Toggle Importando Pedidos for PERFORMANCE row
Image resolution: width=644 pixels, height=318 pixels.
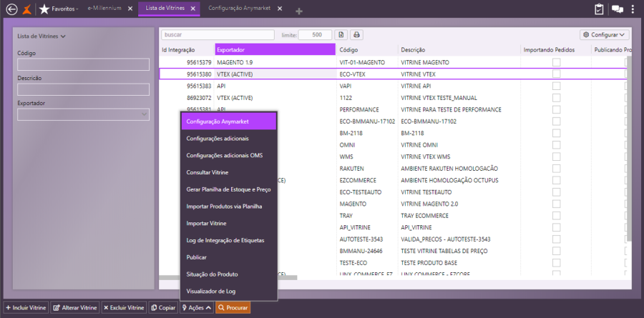(556, 109)
